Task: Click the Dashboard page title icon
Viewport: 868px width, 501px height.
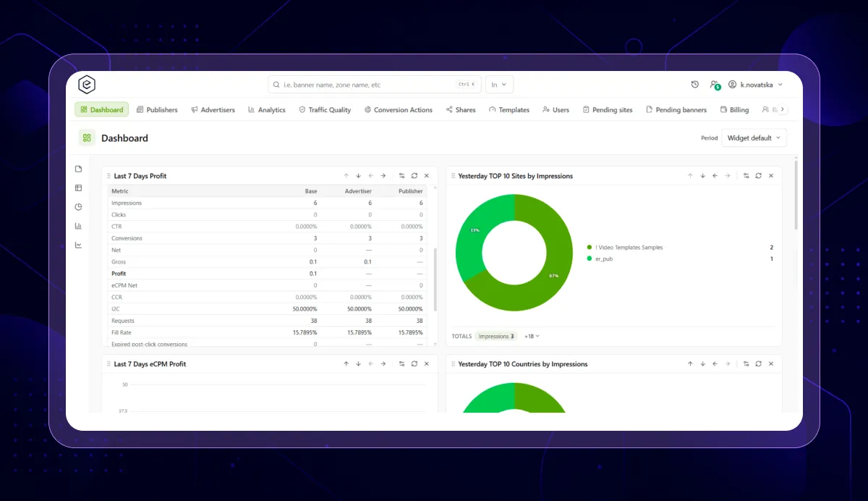Action: point(87,138)
